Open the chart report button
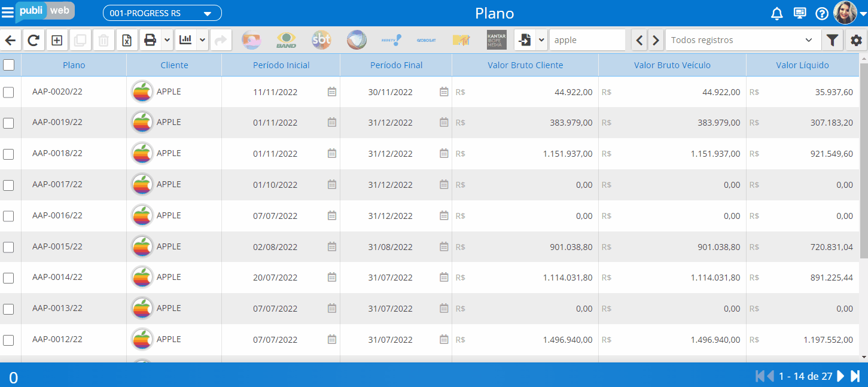868x387 pixels. click(x=185, y=40)
